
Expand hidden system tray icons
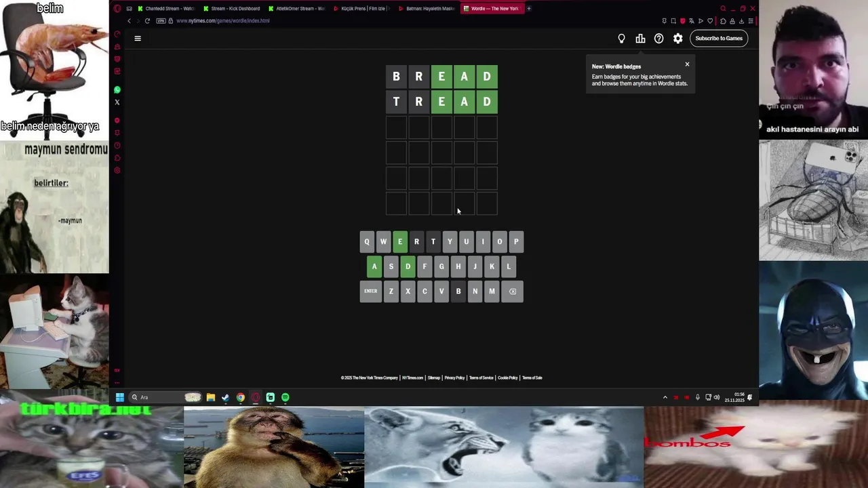(x=665, y=397)
